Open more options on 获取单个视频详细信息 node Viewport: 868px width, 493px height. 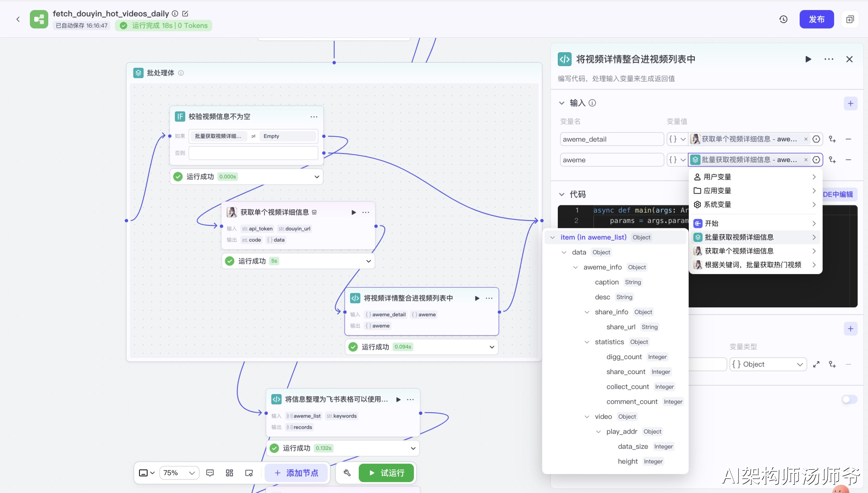366,212
